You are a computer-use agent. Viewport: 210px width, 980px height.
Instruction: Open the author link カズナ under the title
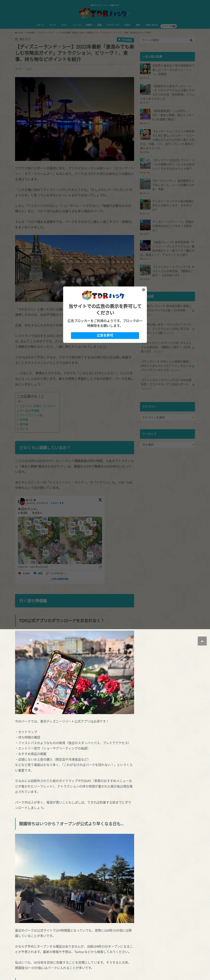29,69
